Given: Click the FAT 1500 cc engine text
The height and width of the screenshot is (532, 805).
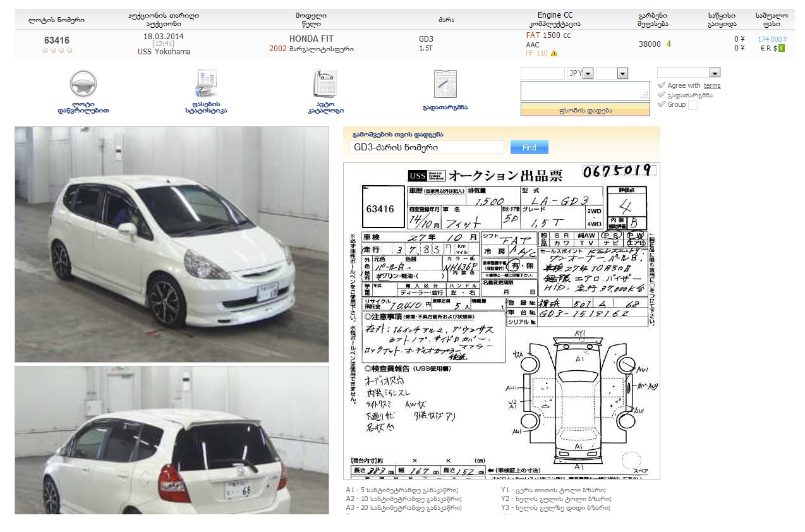Looking at the screenshot, I should point(548,35).
